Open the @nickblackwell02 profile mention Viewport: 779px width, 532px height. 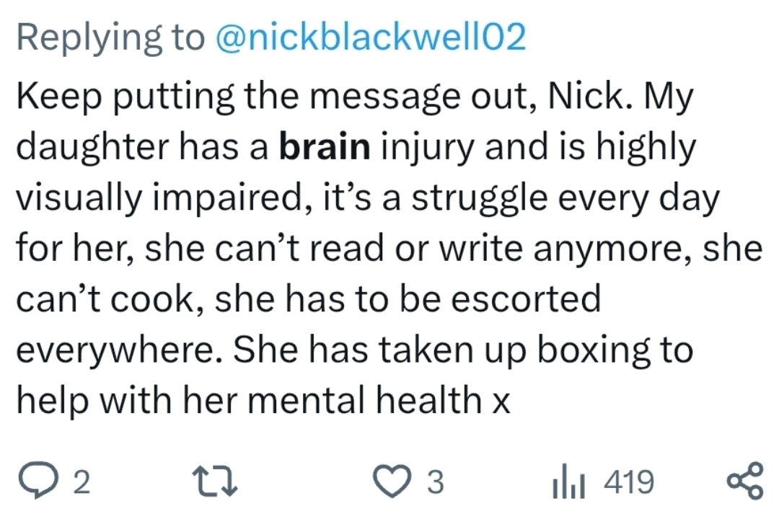pyautogui.click(x=371, y=37)
